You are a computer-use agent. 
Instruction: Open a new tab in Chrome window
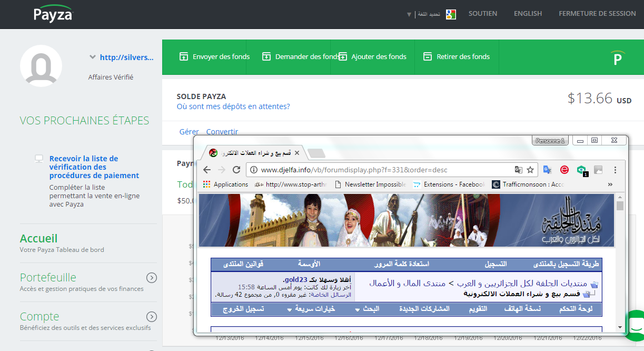(x=316, y=153)
